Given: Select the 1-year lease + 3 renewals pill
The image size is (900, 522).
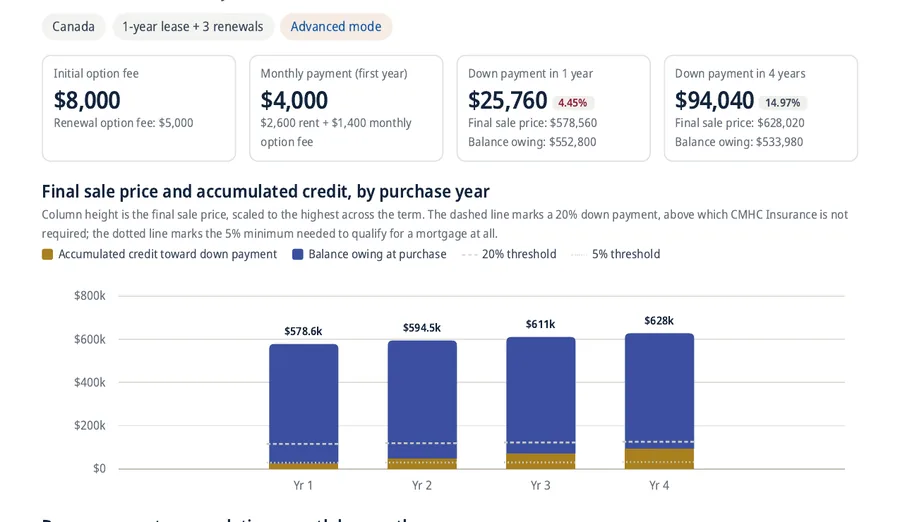Looking at the screenshot, I should click(x=193, y=26).
